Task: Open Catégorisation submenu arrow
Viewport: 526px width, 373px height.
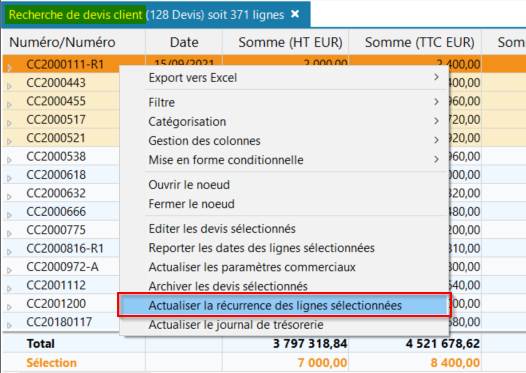Action: [x=436, y=121]
